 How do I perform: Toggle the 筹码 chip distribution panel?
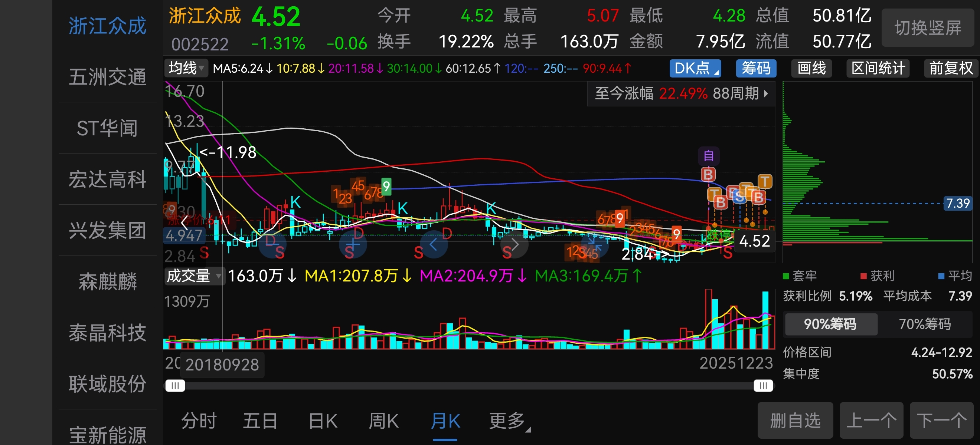coord(755,68)
